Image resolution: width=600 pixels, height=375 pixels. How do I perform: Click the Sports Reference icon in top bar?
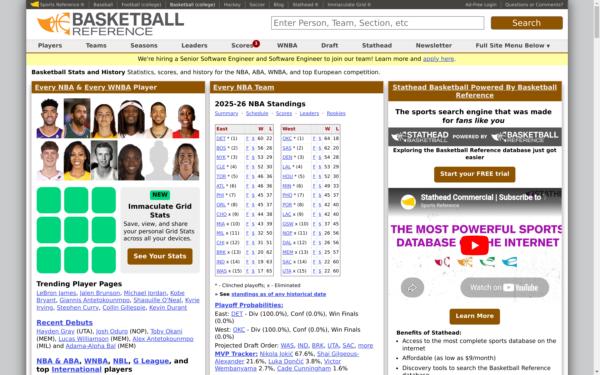click(x=34, y=5)
